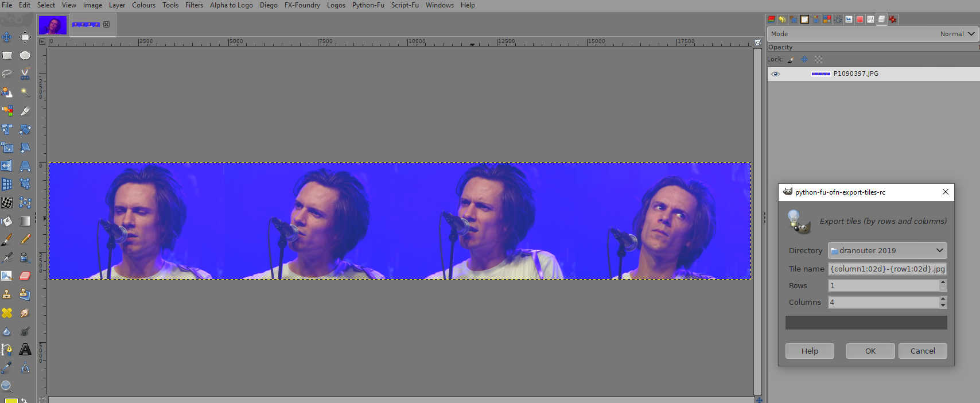Click Cancel in export tiles dialog
The image size is (980, 403).
(x=923, y=351)
